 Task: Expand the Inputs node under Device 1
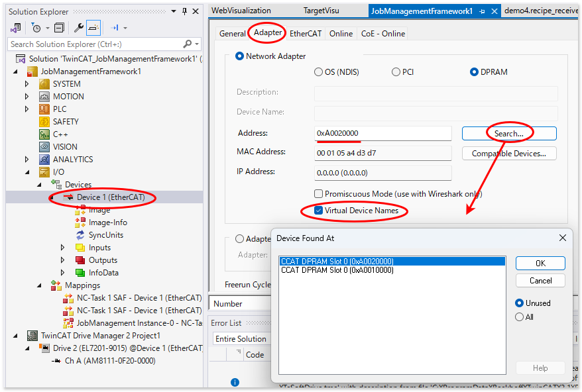point(63,248)
